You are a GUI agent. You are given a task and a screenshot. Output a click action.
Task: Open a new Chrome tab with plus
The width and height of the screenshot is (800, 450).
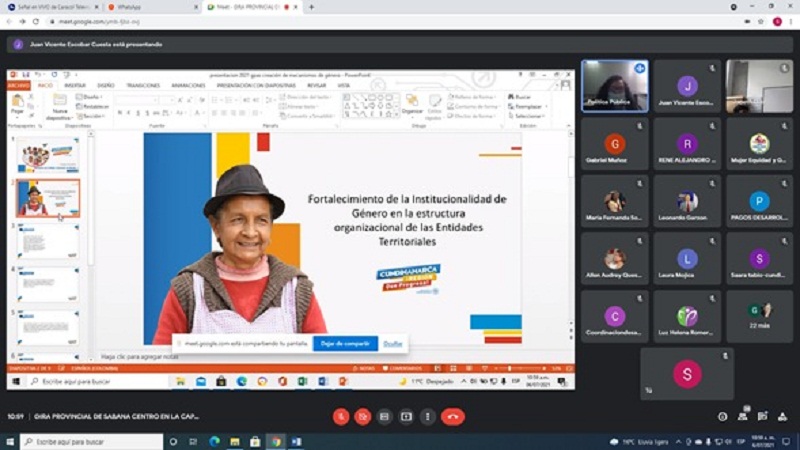coord(311,7)
